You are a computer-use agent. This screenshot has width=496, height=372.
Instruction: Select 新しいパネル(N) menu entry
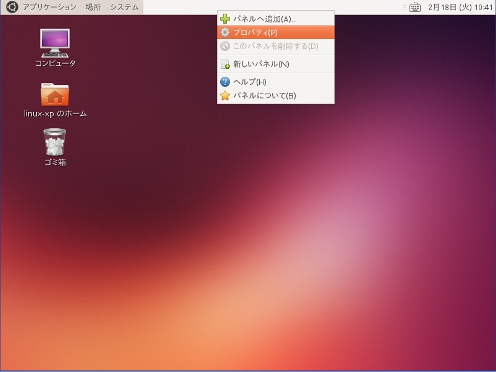coord(276,64)
